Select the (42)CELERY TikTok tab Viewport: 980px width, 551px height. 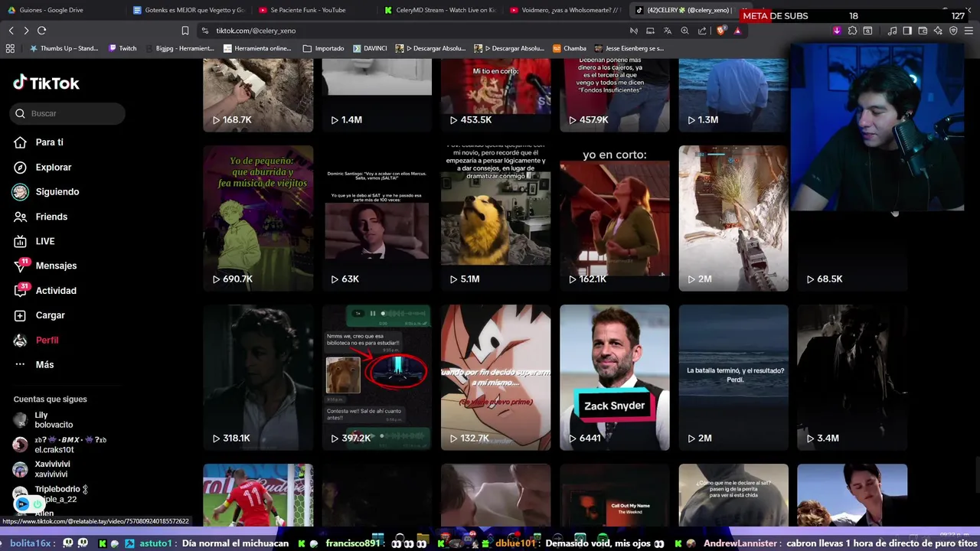(683, 10)
